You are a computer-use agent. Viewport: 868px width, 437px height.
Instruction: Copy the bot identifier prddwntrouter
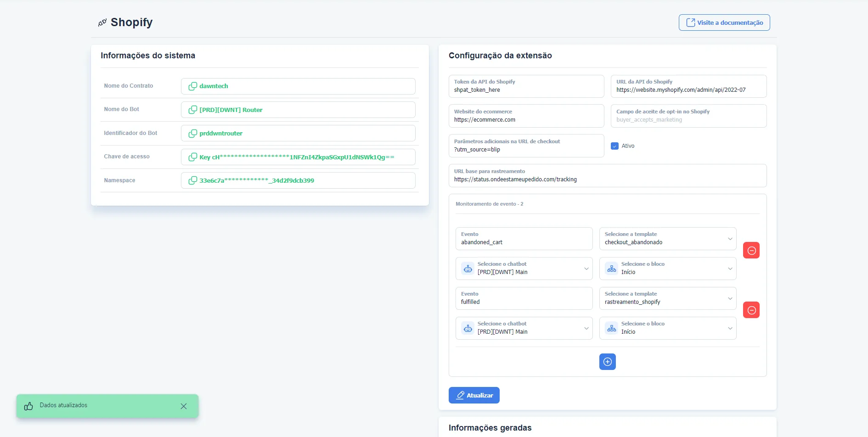[193, 133]
